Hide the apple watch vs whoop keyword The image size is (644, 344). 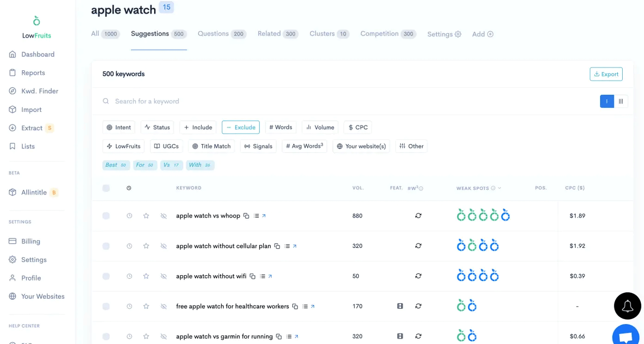[163, 216]
